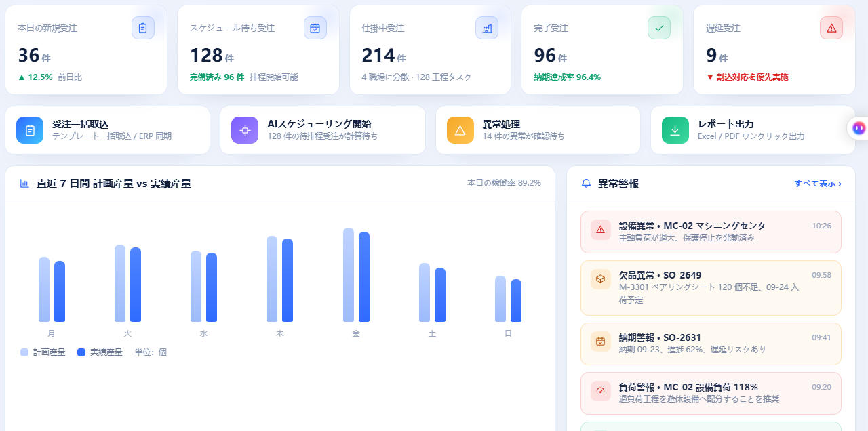Click orange warning icon for 異常処理
868x431 pixels.
click(460, 130)
